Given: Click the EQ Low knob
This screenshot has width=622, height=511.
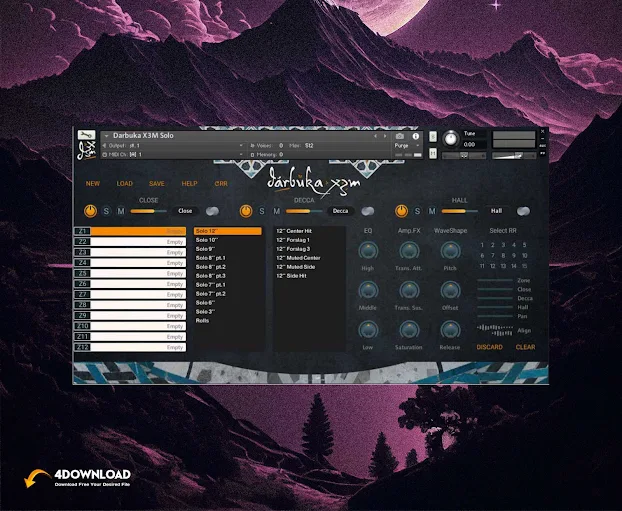Looking at the screenshot, I should 368,330.
